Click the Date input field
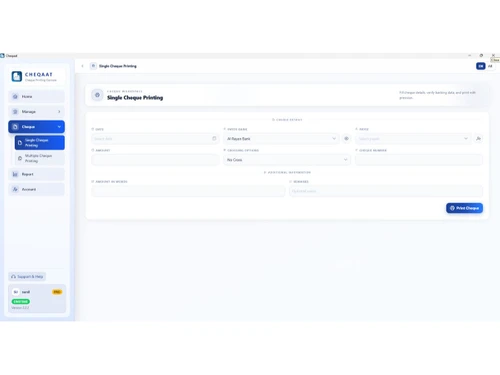The height and width of the screenshot is (375, 500). coord(155,139)
